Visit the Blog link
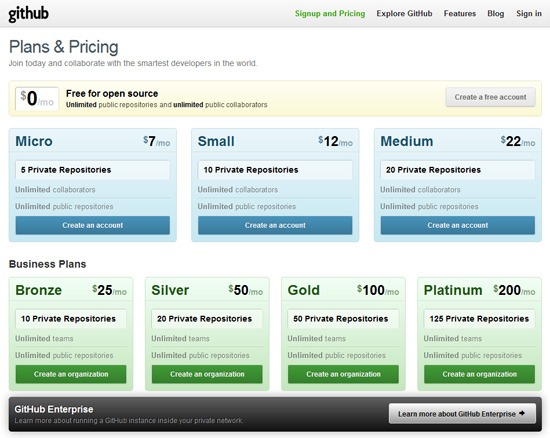The image size is (550, 438). [x=496, y=14]
